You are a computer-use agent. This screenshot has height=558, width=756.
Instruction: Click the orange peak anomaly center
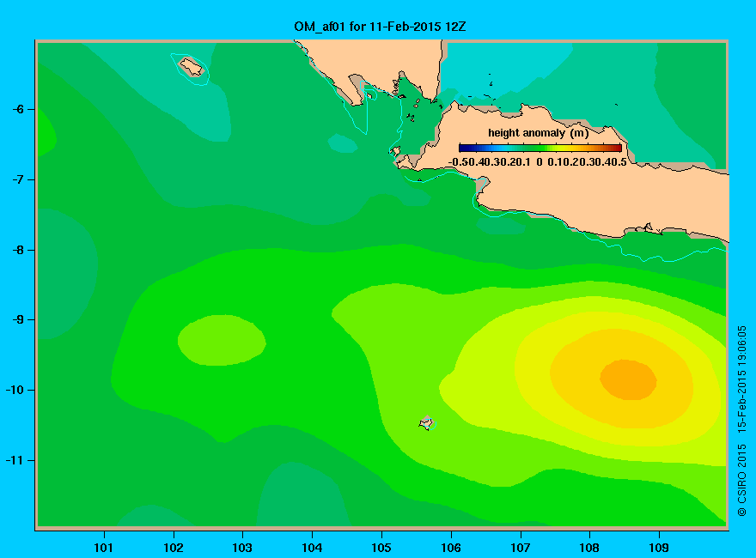[628, 379]
